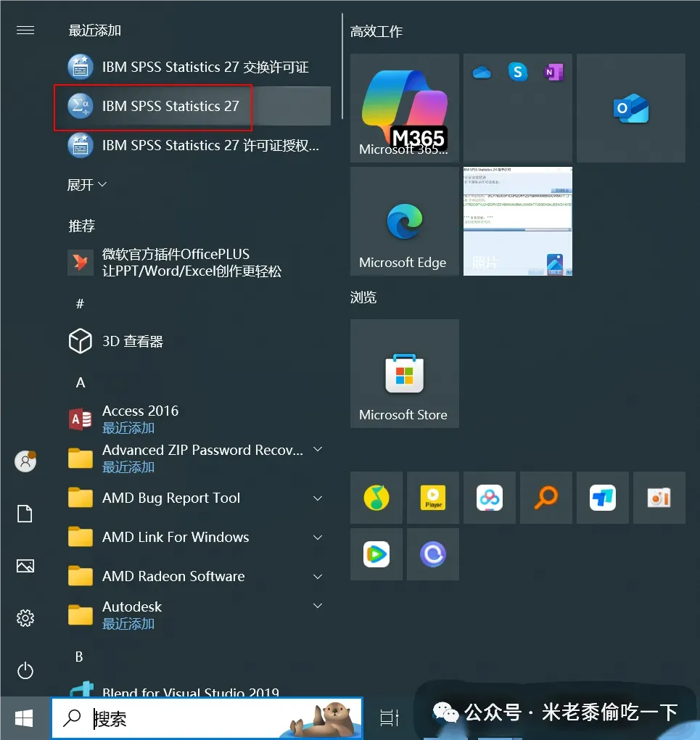This screenshot has height=740, width=700.
Task: Click the B section letter header
Action: coord(79,657)
